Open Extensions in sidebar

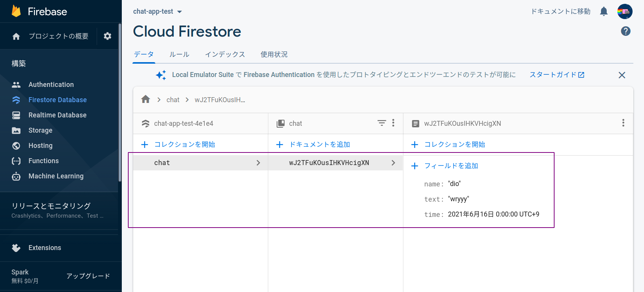click(45, 248)
